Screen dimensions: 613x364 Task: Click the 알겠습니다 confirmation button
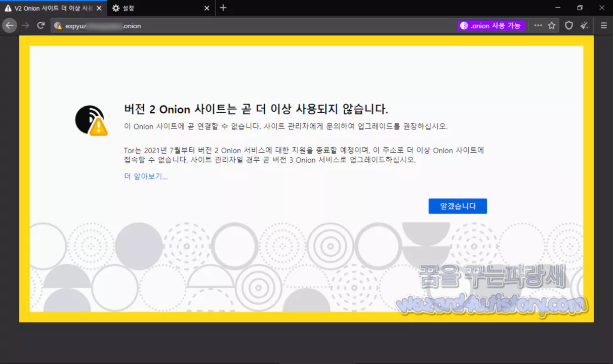pyautogui.click(x=457, y=206)
